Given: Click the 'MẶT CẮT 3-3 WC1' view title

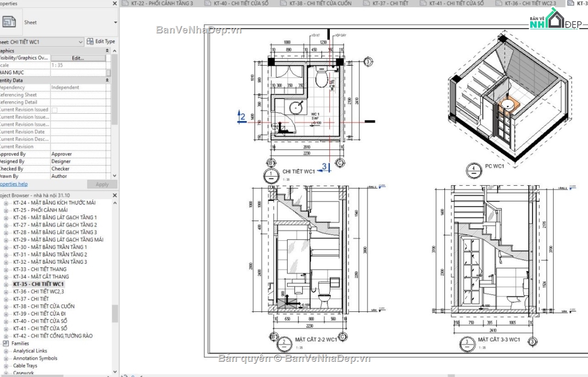Looking at the screenshot, I should tap(499, 340).
